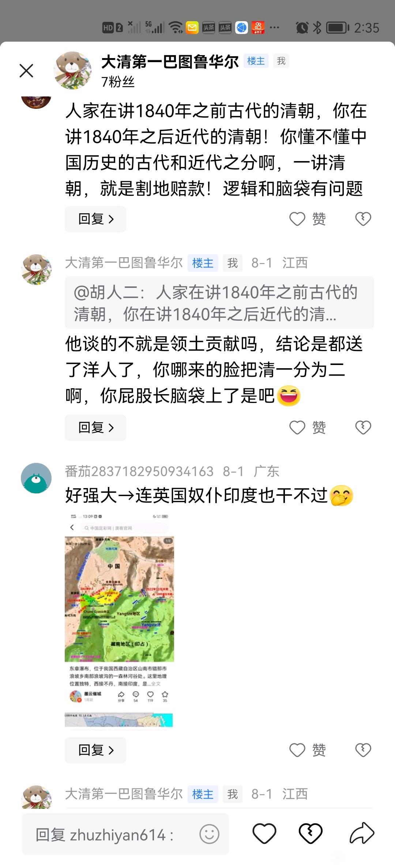Tap the share arrow icon
395x868 pixels.
[362, 833]
